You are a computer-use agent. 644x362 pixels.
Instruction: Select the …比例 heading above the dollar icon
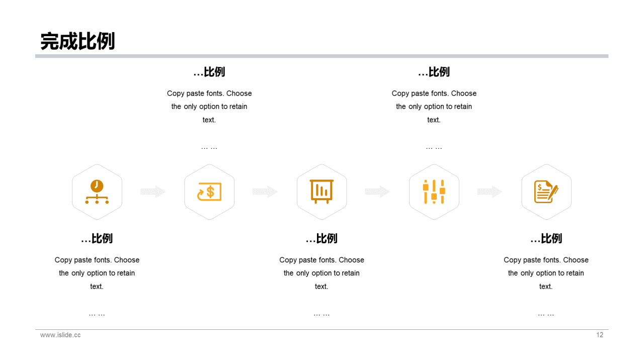209,72
